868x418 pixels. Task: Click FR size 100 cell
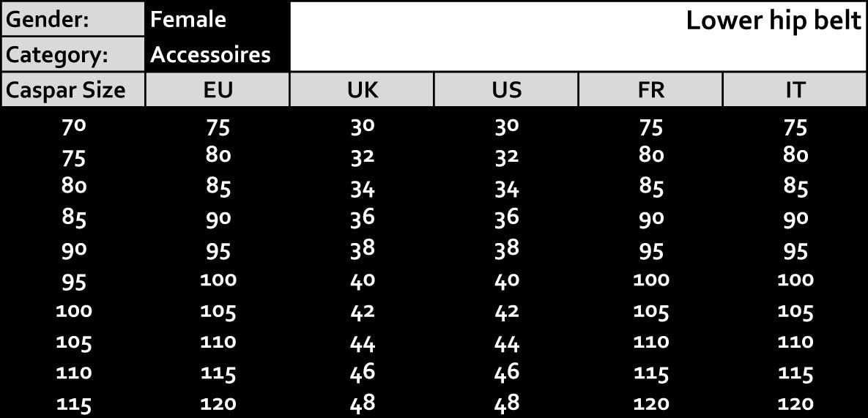(650, 280)
